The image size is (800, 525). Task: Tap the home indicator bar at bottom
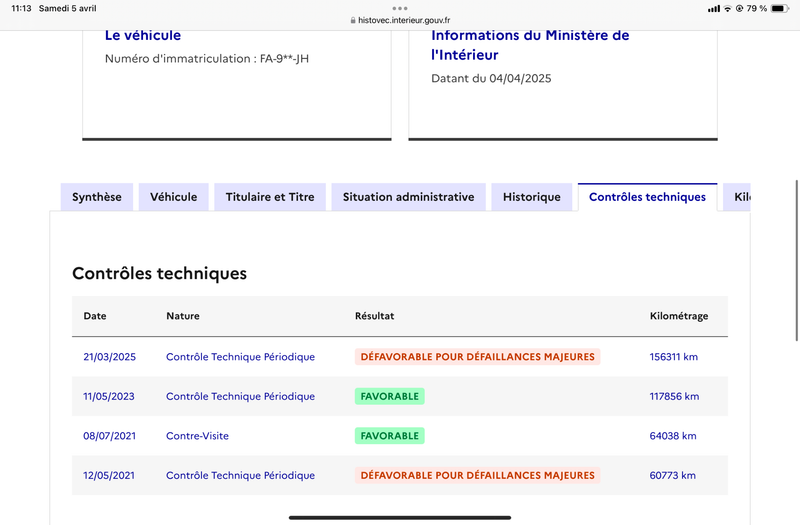tap(400, 517)
